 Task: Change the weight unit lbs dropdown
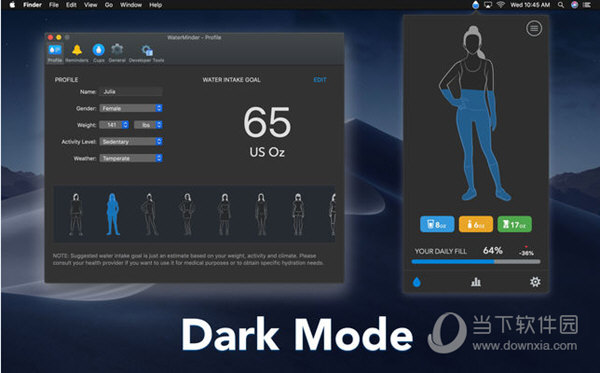(148, 125)
